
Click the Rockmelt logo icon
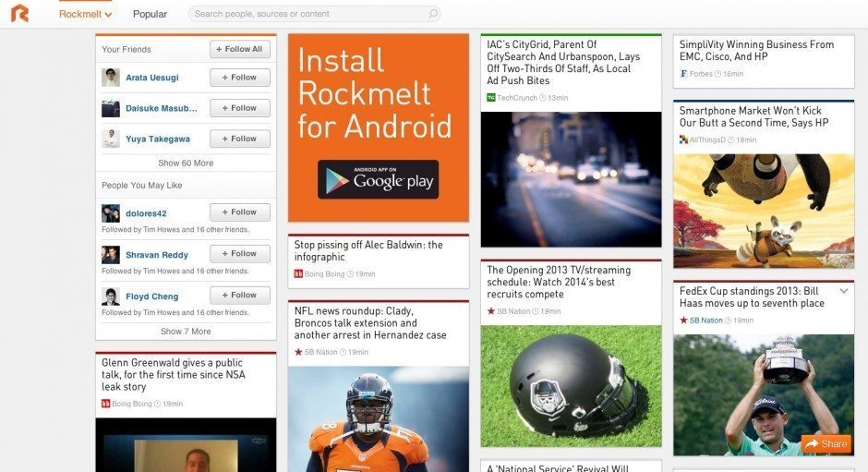pos(19,14)
